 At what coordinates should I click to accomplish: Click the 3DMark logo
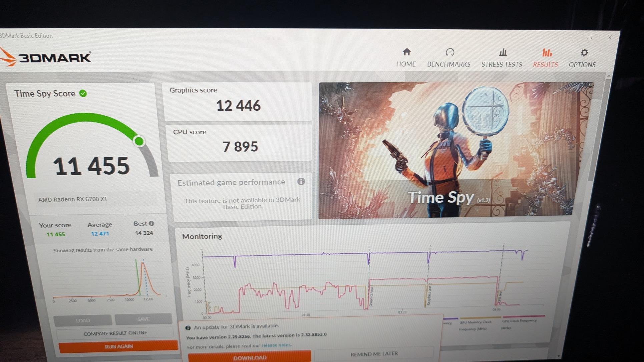pyautogui.click(x=47, y=58)
